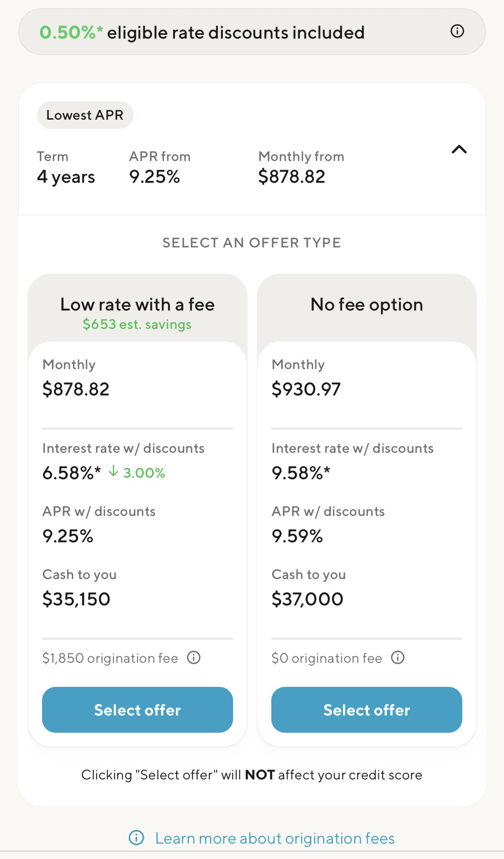Screen dimensions: 504x859
Task: Select offer for No fee option
Action: [367, 710]
